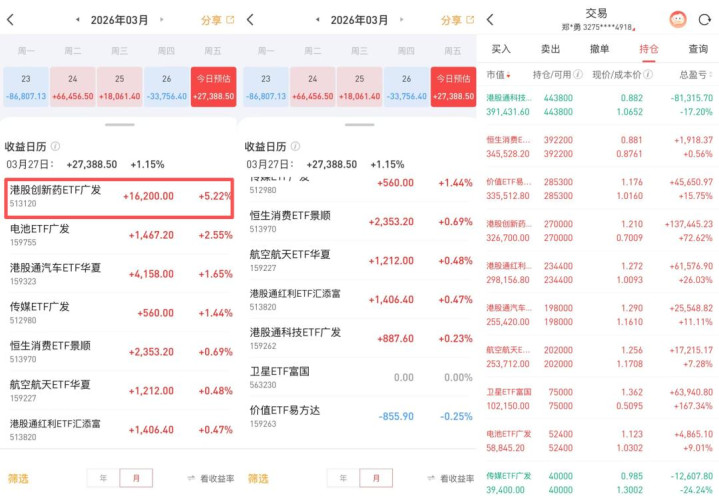Select 港股创新药 holding with 270000 shares
Viewport: 719px width, 496px height.
[x=599, y=231]
